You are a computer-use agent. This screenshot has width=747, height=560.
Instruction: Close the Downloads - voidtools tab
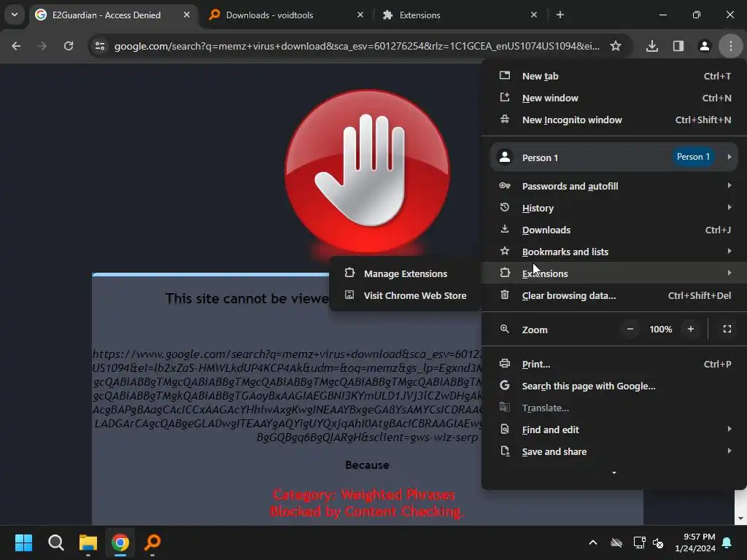pos(360,15)
